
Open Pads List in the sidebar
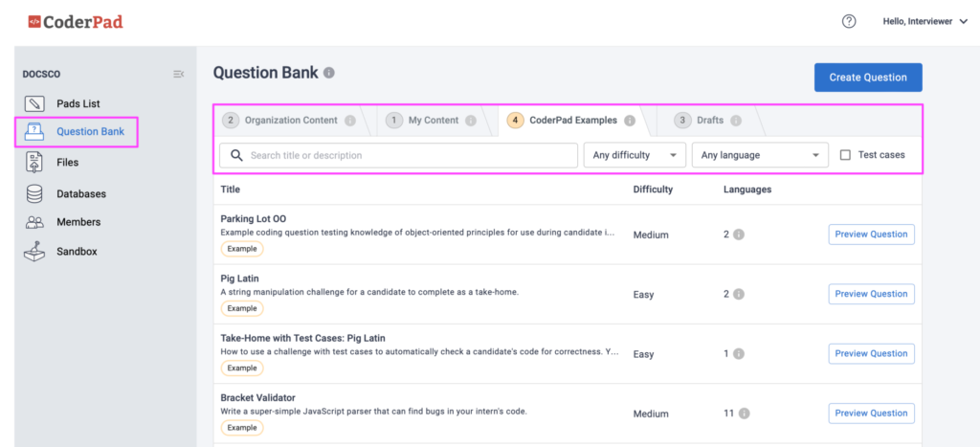[x=78, y=103]
